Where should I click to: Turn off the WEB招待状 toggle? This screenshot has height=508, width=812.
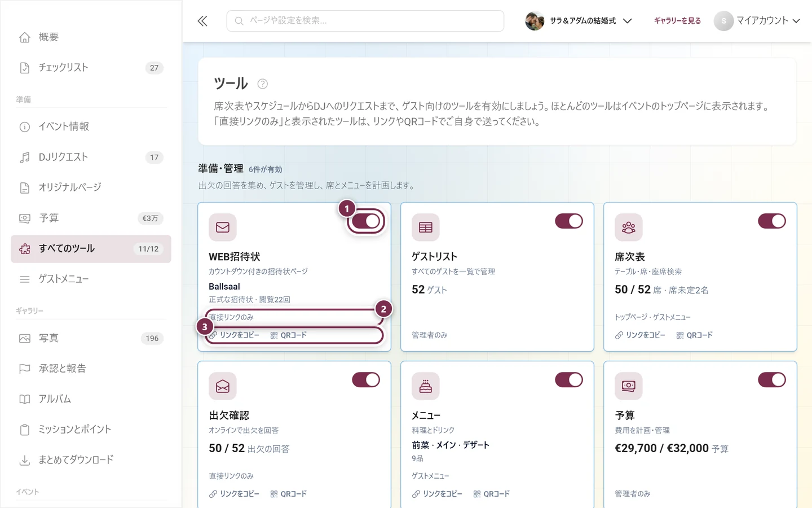pos(366,221)
